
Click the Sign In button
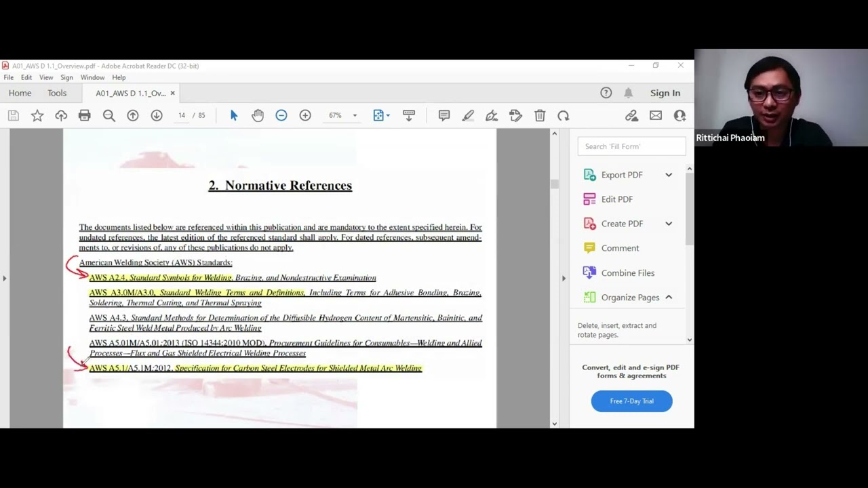point(665,93)
